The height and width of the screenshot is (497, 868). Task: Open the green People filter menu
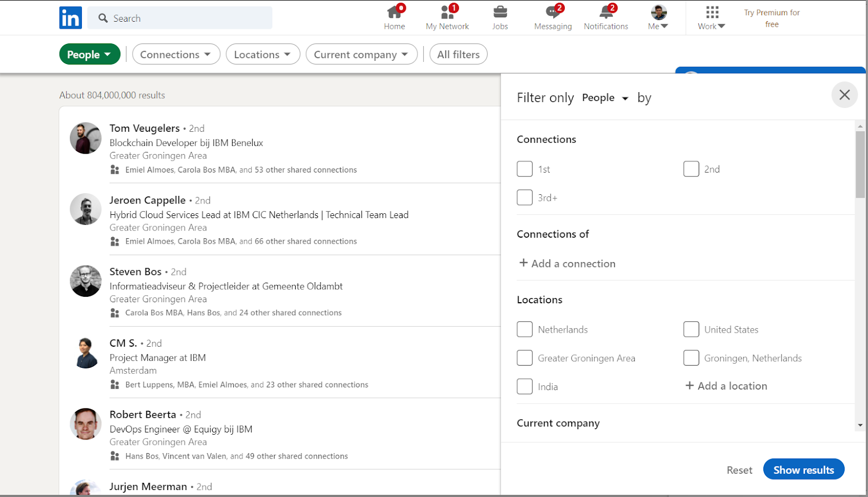pyautogui.click(x=90, y=54)
